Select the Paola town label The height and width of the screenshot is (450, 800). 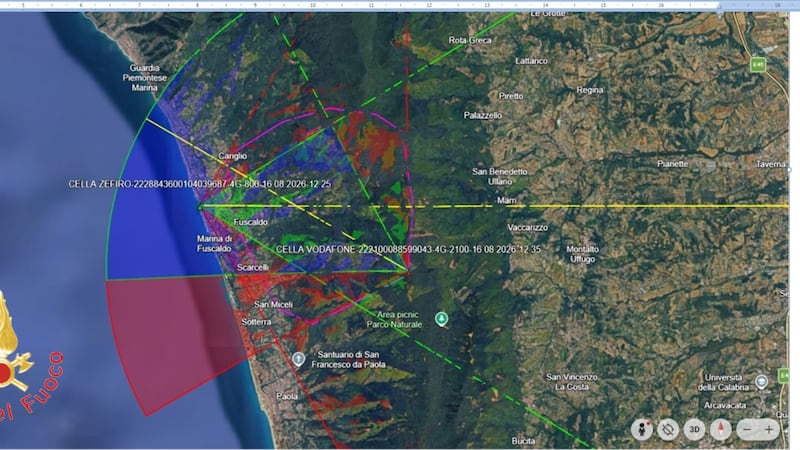point(287,396)
